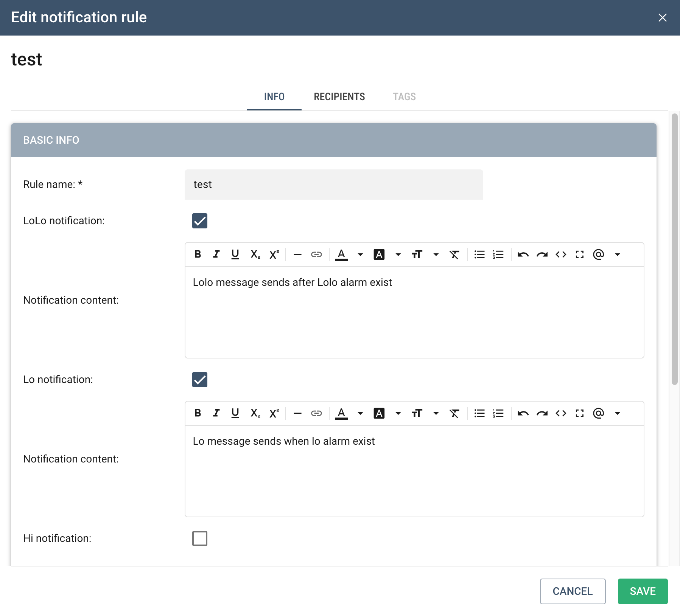This screenshot has height=616, width=680.
Task: Switch to the RECIPIENTS tab
Action: pos(339,97)
